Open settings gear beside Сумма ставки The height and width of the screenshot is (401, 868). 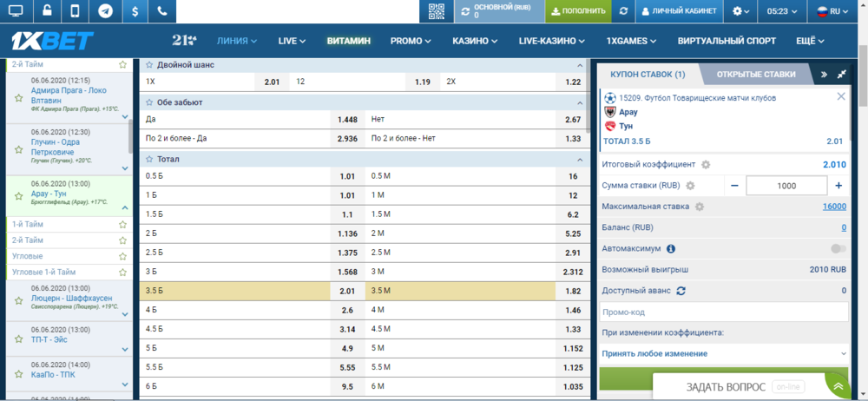pos(690,186)
